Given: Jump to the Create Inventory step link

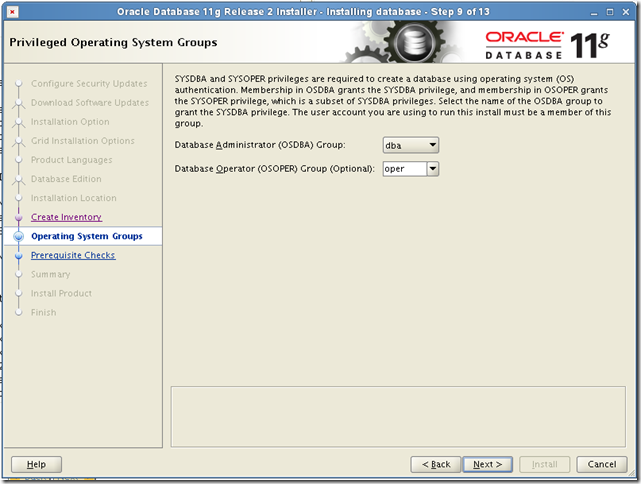Looking at the screenshot, I should click(x=66, y=217).
